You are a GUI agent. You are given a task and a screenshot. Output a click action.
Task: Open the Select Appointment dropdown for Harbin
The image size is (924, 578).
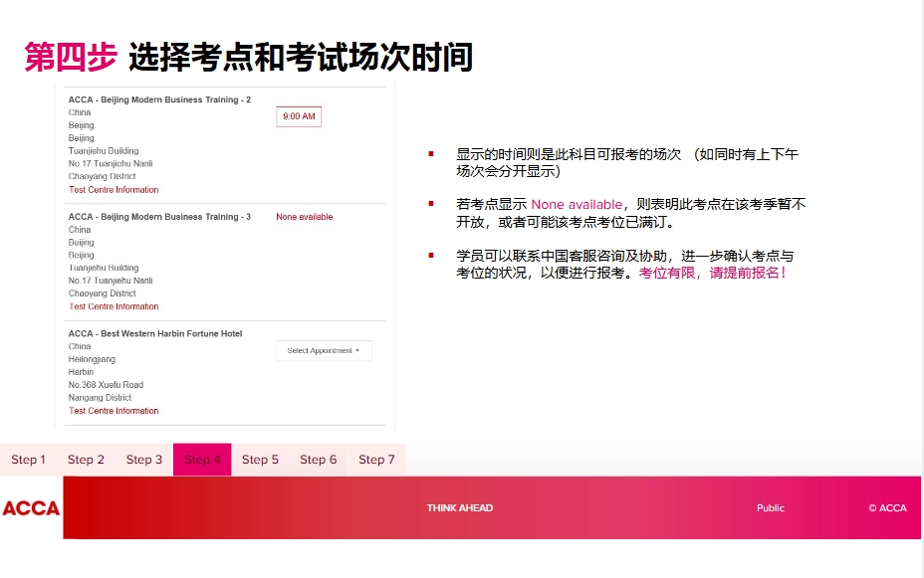tap(324, 351)
